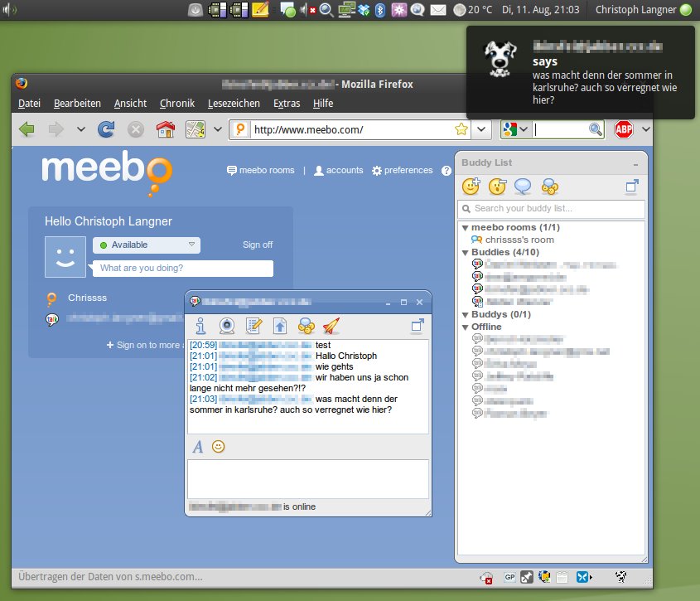Open the Dropbox icon in the top panel
Image resolution: width=700 pixels, height=601 pixels.
pyautogui.click(x=364, y=10)
